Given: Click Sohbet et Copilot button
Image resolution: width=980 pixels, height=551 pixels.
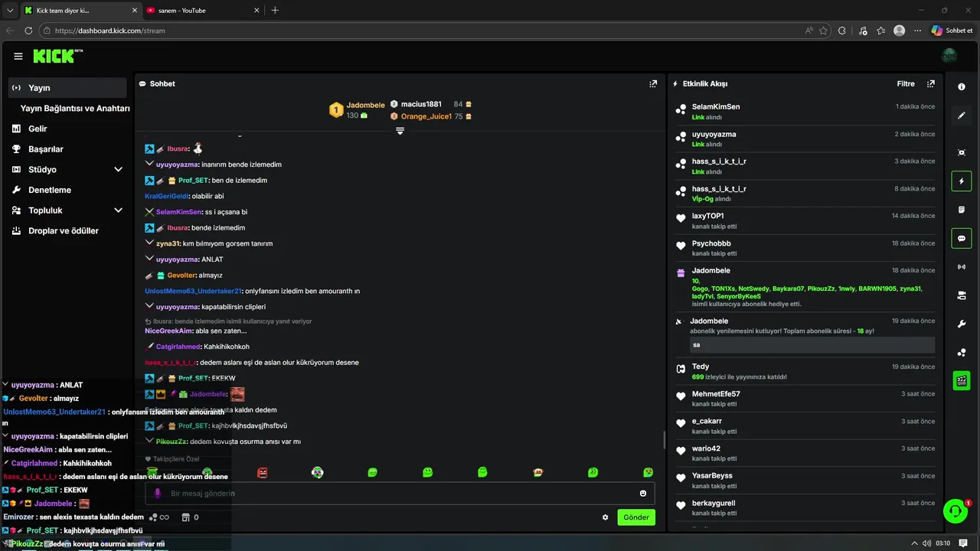Looking at the screenshot, I should click(952, 31).
